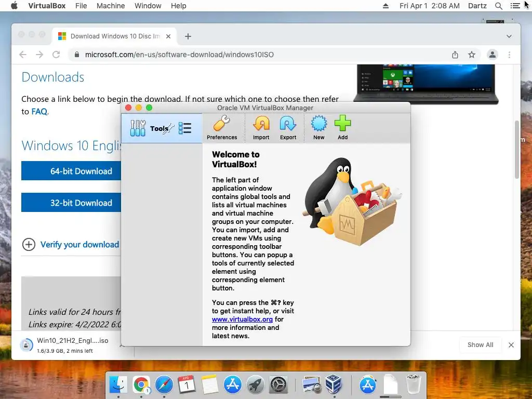Open Notification Center list icon
This screenshot has width=532, height=399.
pyautogui.click(x=515, y=6)
